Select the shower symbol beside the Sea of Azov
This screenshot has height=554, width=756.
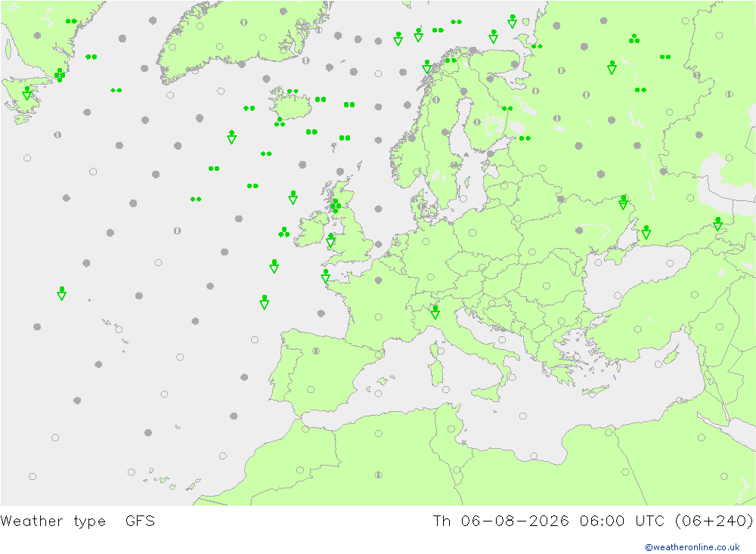coord(646,232)
